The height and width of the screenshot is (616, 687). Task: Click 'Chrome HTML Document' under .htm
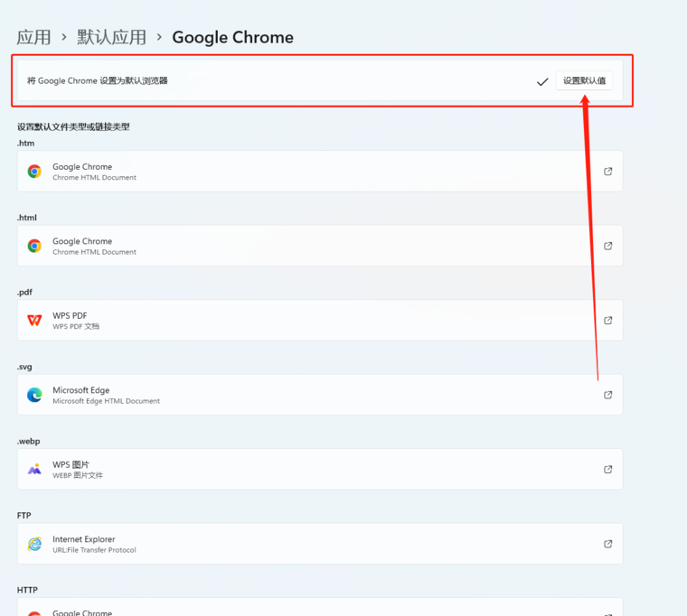pos(94,177)
